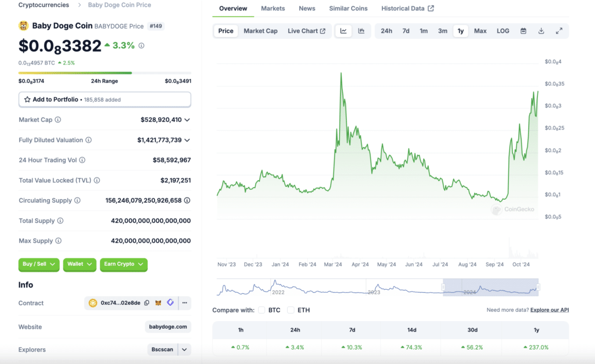Switch to candlestick chart icon
This screenshot has width=595, height=364.
point(361,31)
